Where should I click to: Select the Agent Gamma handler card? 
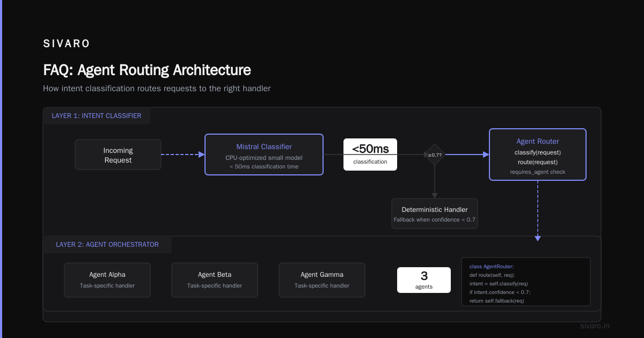coord(322,280)
